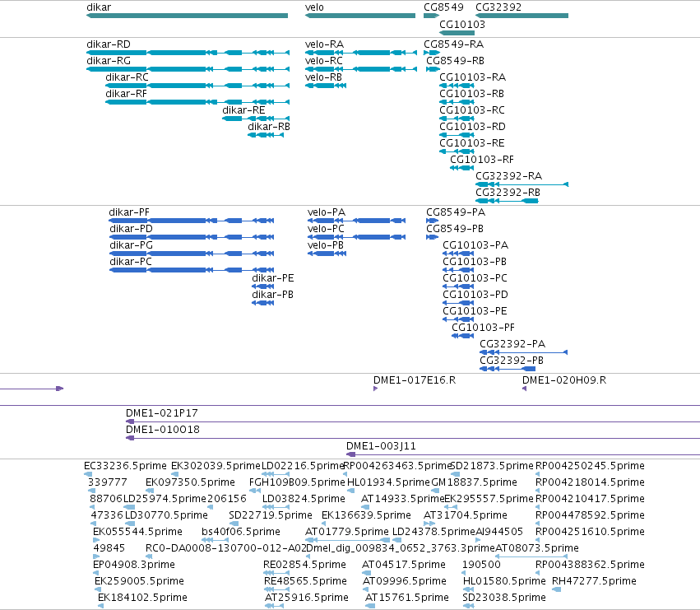This screenshot has height=610, width=700.
Task: Select the DME1-003J11 BAC clone
Action: click(x=523, y=454)
